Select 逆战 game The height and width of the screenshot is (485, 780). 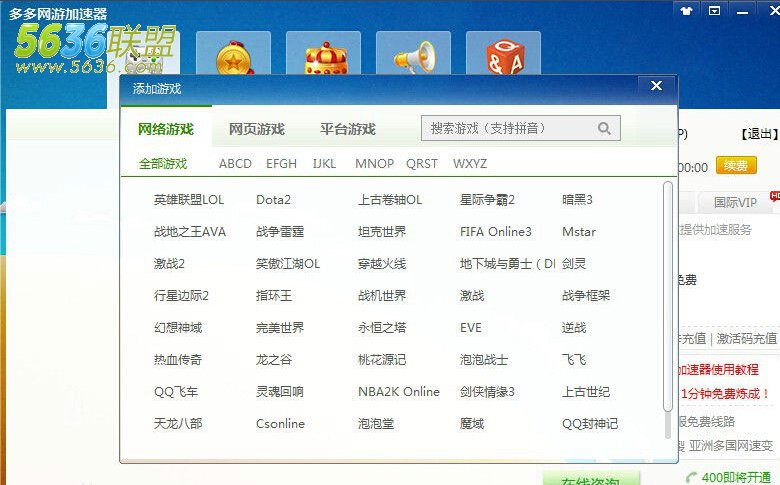(574, 328)
